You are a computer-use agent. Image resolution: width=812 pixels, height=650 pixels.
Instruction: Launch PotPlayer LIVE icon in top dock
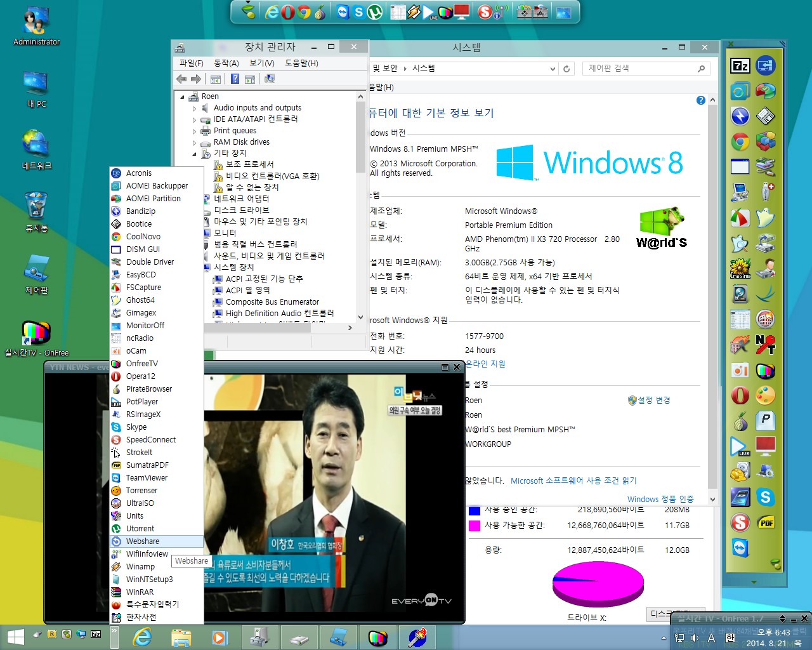[x=429, y=11]
